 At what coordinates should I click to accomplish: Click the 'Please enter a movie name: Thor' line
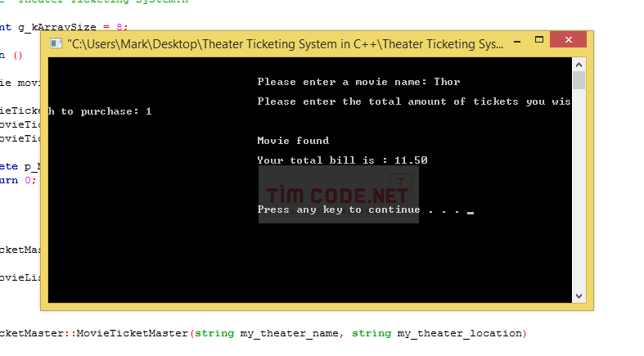pos(358,82)
